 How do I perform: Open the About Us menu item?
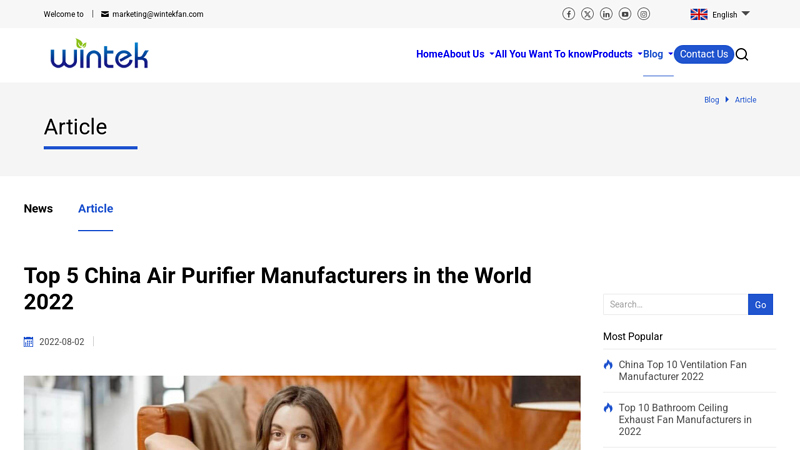pos(463,54)
